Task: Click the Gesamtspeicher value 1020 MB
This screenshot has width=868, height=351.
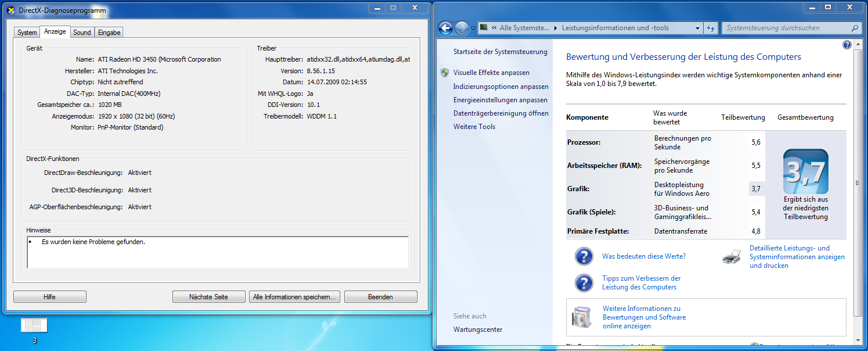Action: coord(110,105)
